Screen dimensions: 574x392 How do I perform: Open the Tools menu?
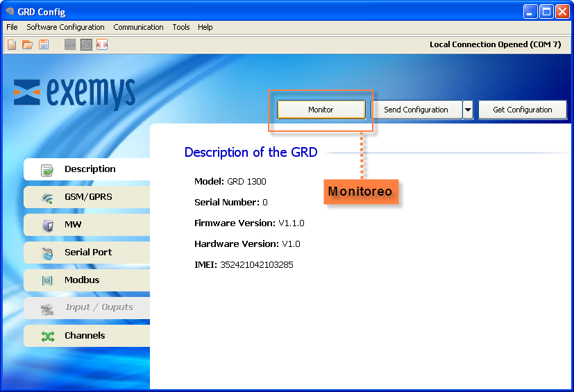pos(181,27)
